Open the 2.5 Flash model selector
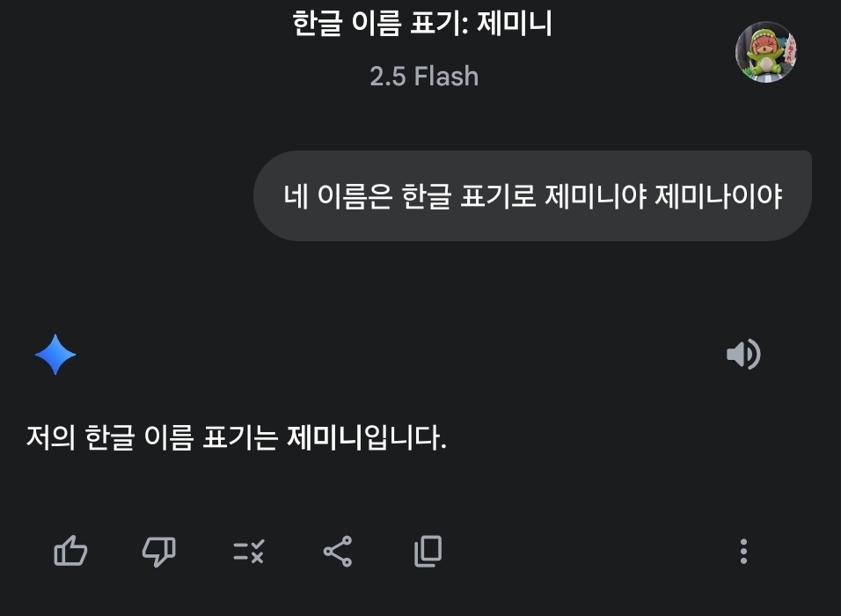The height and width of the screenshot is (616, 841). [x=424, y=77]
